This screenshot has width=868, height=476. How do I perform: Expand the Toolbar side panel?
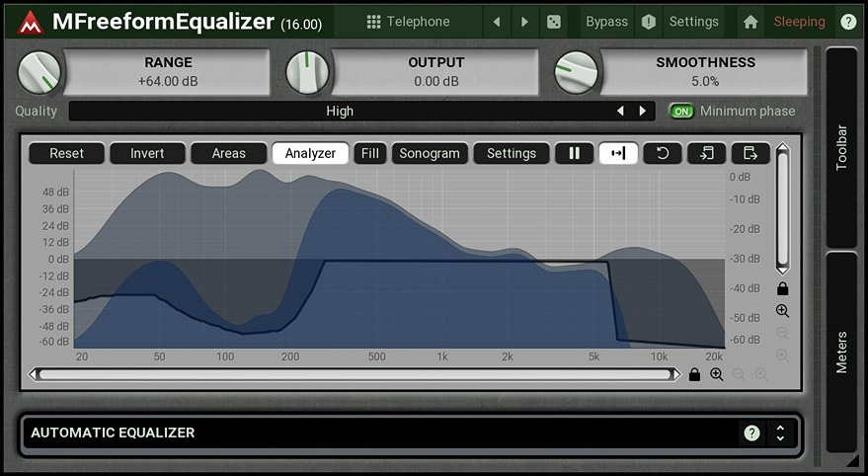click(841, 147)
